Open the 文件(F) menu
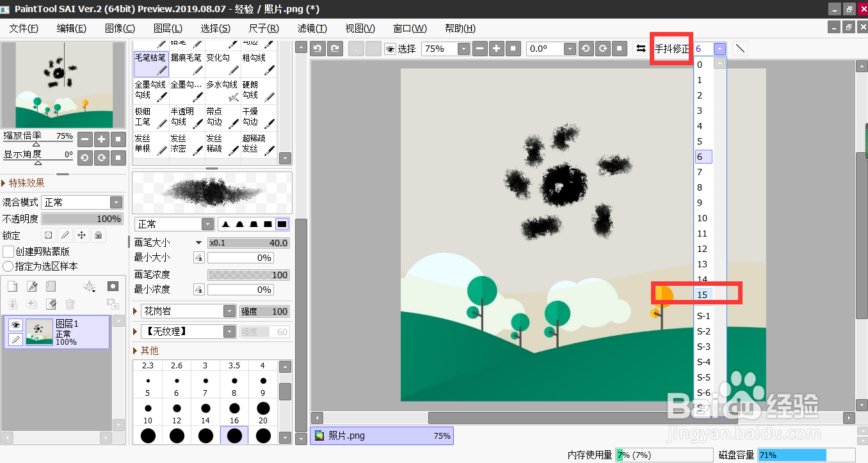The image size is (868, 463). [x=24, y=28]
